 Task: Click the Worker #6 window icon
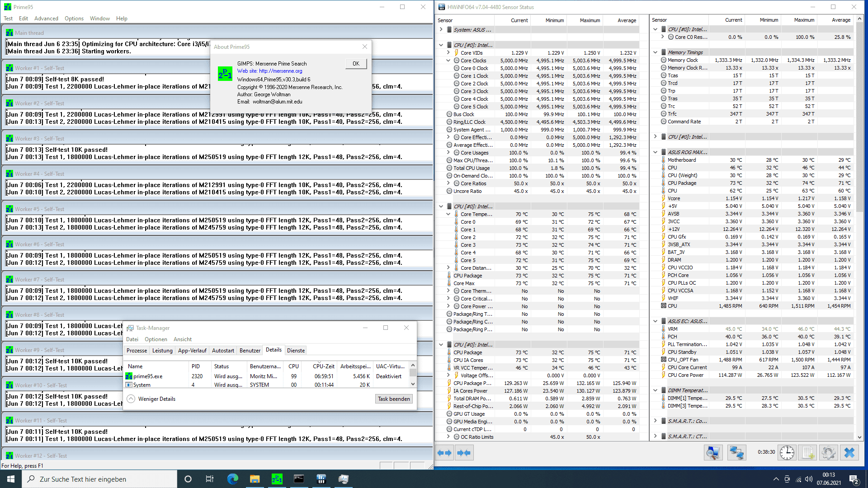coord(9,244)
